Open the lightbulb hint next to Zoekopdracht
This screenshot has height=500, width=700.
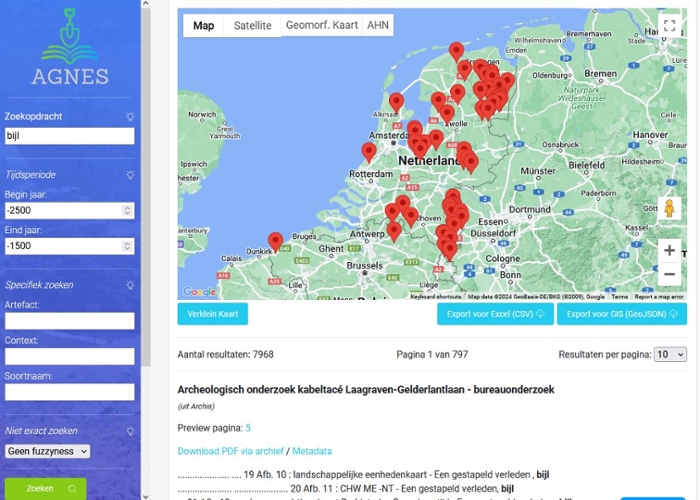pyautogui.click(x=130, y=117)
